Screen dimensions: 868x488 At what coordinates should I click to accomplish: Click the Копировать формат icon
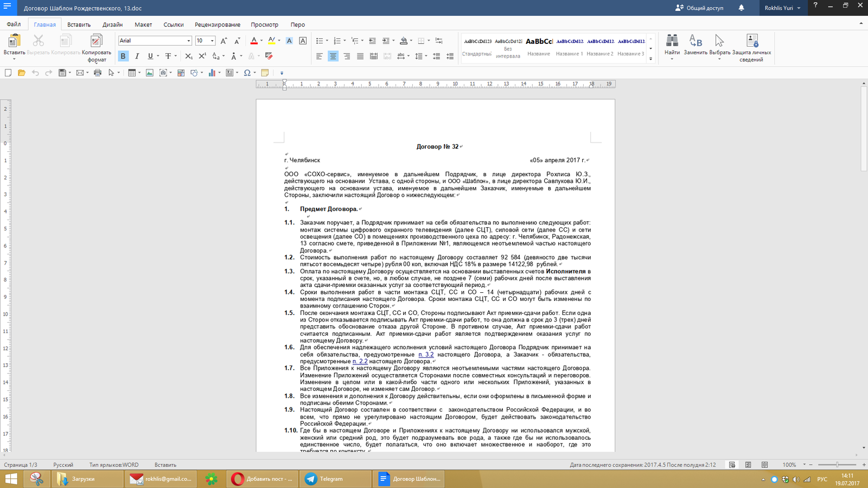coord(96,41)
